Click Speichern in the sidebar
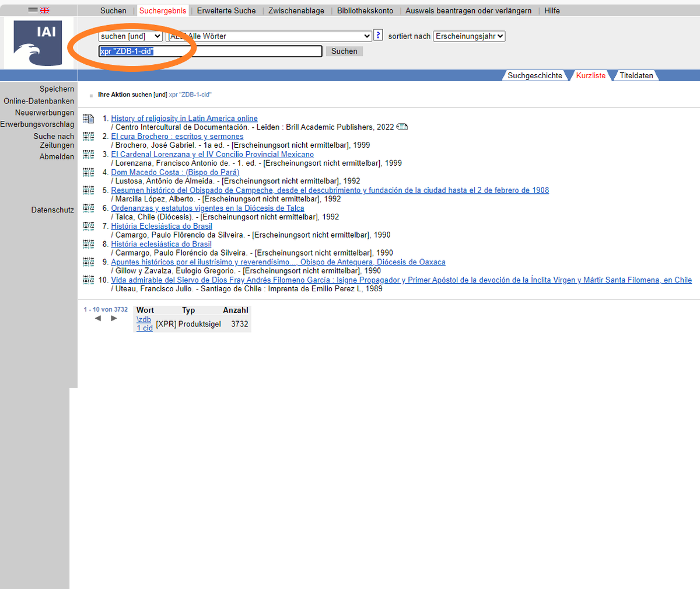This screenshot has width=700, height=589. pos(57,89)
